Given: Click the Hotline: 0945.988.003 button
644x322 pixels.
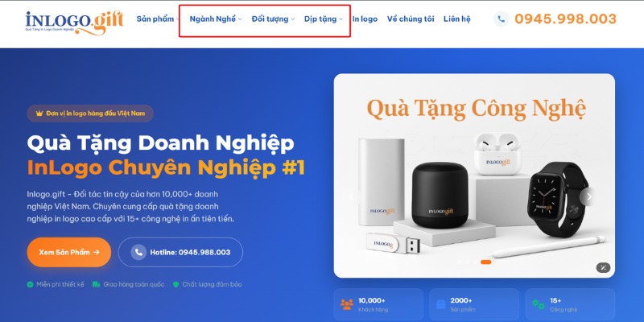Looking at the screenshot, I should (x=180, y=252).
